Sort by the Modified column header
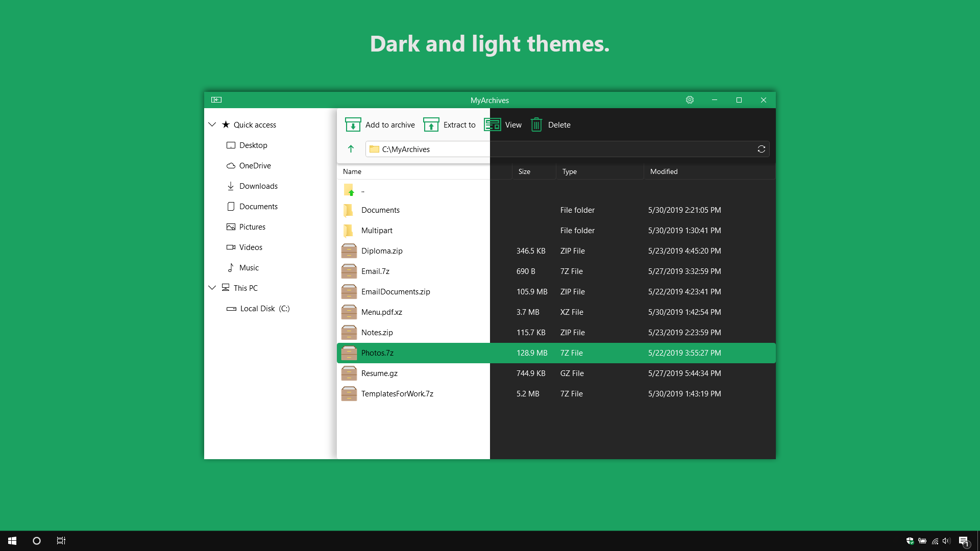Viewport: 980px width, 551px height. tap(664, 172)
